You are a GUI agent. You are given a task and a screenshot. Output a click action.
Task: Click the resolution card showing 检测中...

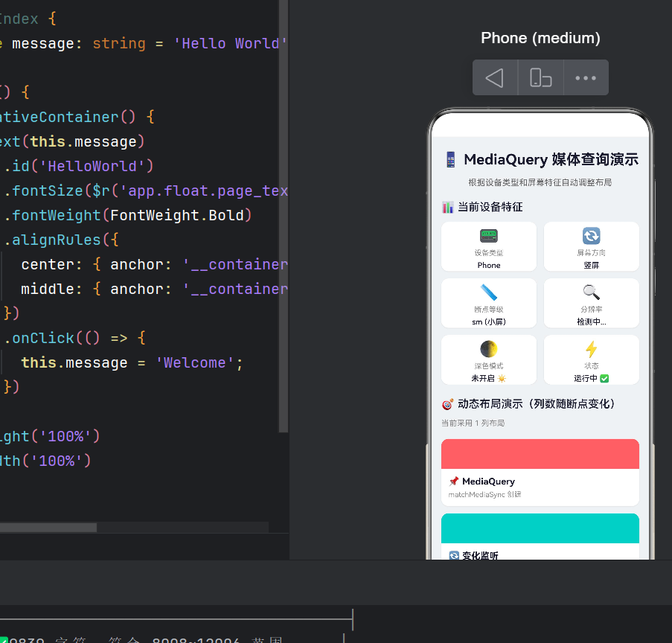click(592, 303)
